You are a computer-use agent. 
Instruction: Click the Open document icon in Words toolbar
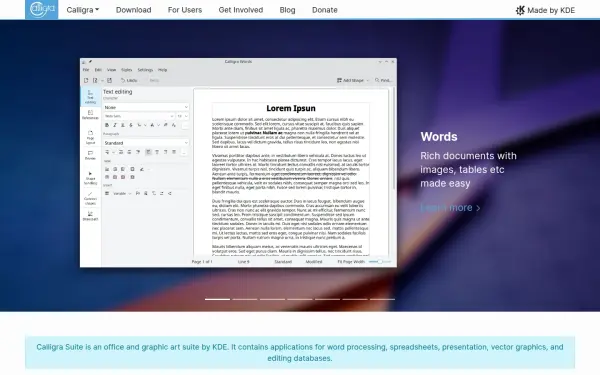tap(95, 80)
